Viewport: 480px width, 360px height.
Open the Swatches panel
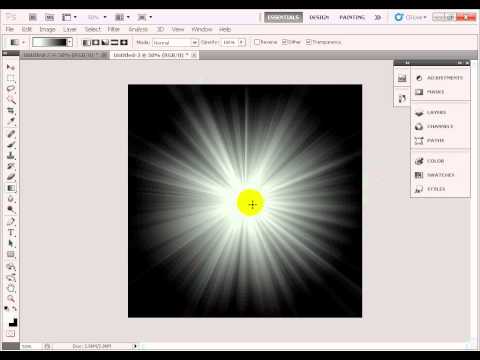(440, 175)
